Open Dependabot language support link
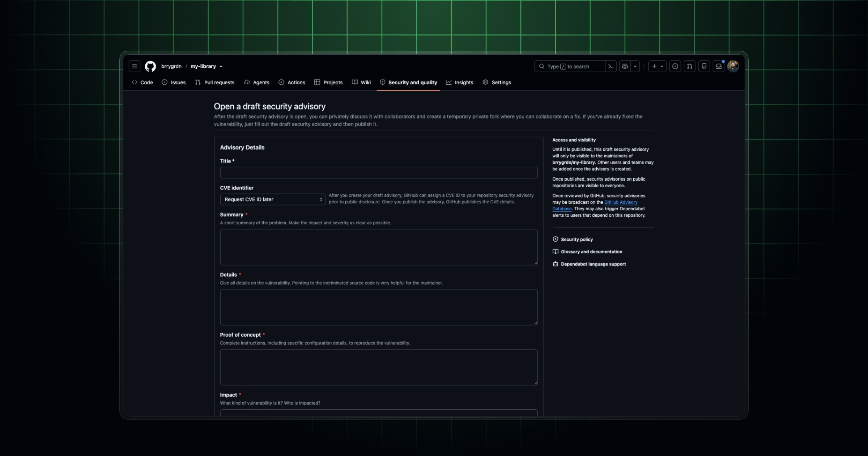 pos(590,264)
